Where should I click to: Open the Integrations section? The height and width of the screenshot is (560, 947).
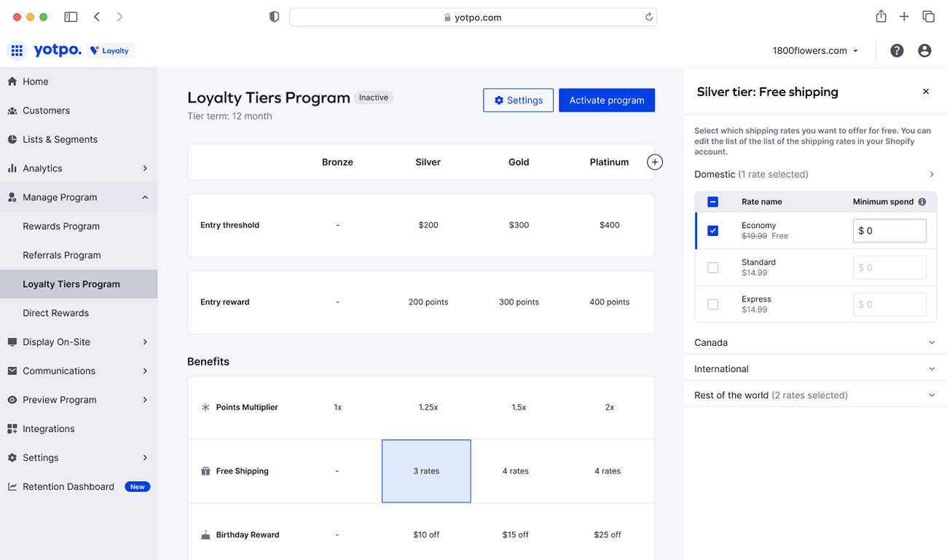[x=50, y=428]
